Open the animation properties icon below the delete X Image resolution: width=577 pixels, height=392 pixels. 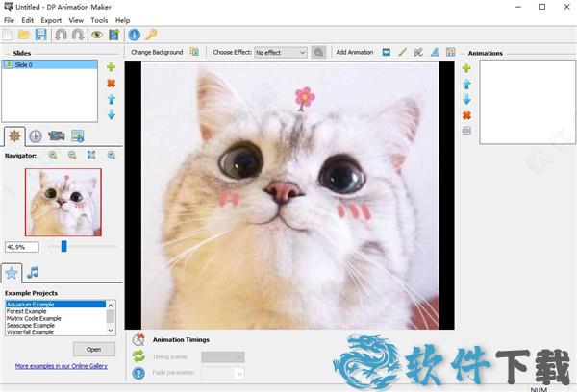pos(466,131)
